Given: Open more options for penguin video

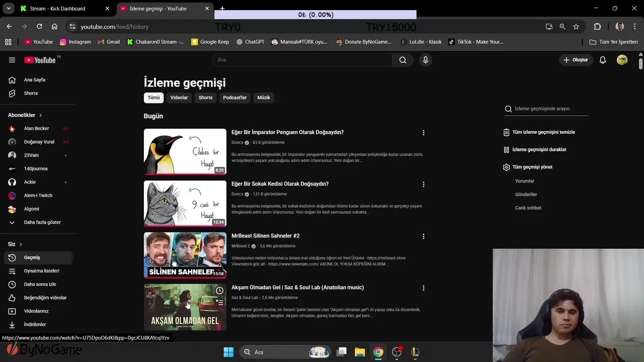Looking at the screenshot, I should click(x=423, y=133).
